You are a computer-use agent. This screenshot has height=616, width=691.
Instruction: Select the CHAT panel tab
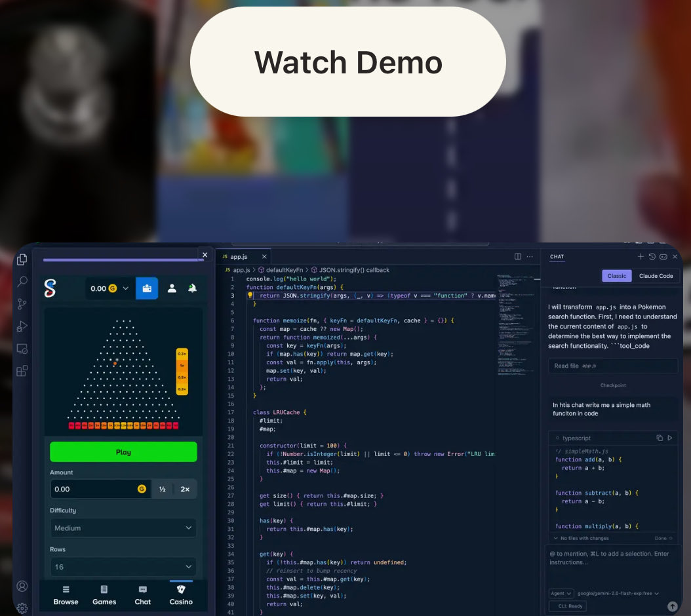[557, 256]
